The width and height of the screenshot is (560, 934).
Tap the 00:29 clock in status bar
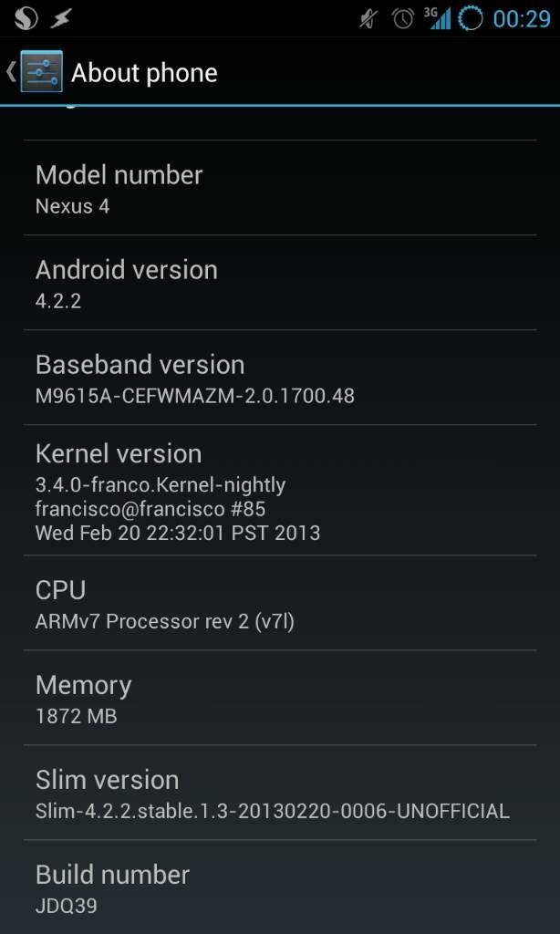pyautogui.click(x=522, y=20)
